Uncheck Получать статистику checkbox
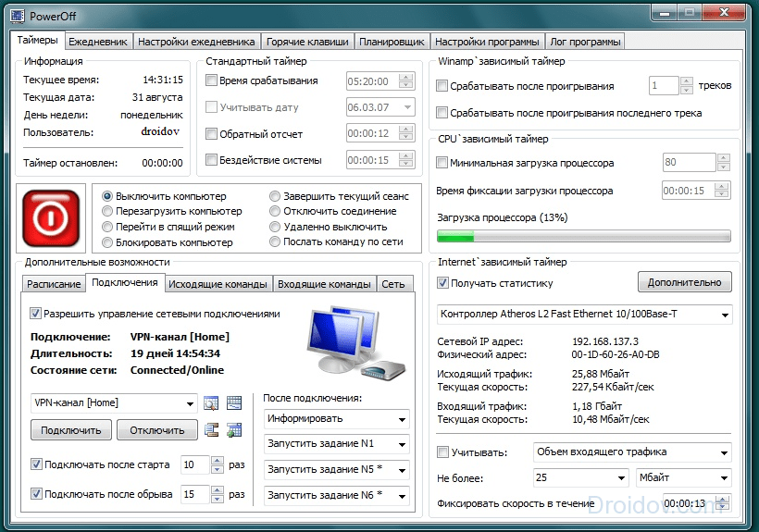The image size is (759, 532). (443, 283)
